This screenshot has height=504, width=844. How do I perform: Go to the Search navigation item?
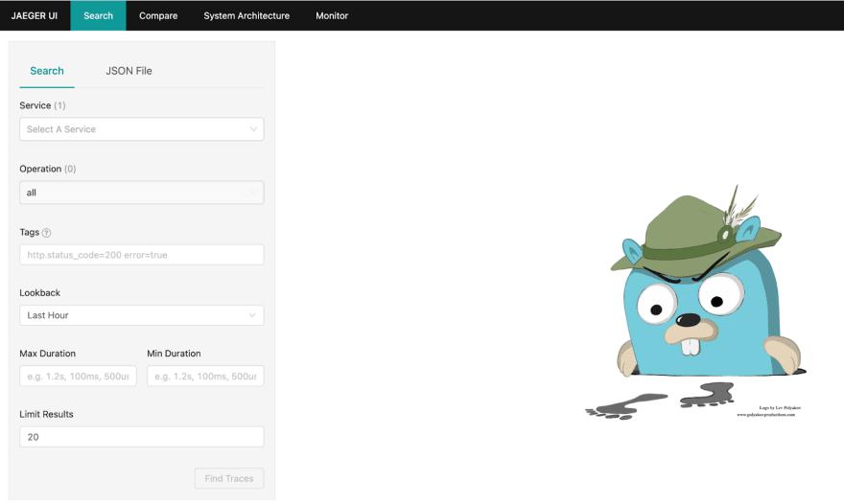pyautogui.click(x=98, y=15)
